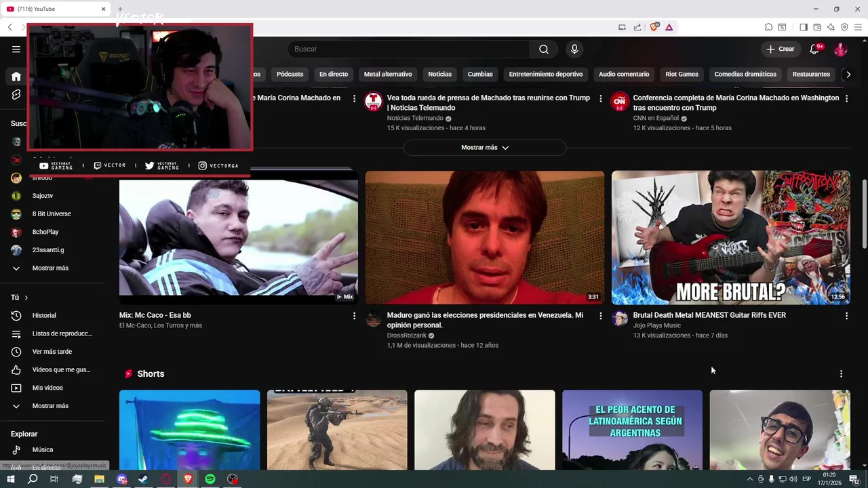Open Steam from the taskbar
Screen dimensions: 868x488
click(144, 479)
